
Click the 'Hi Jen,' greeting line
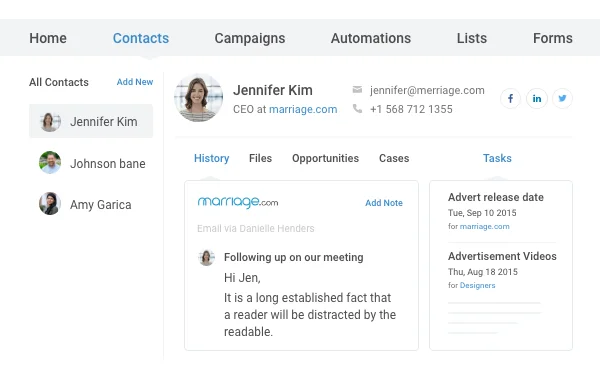[x=242, y=278]
